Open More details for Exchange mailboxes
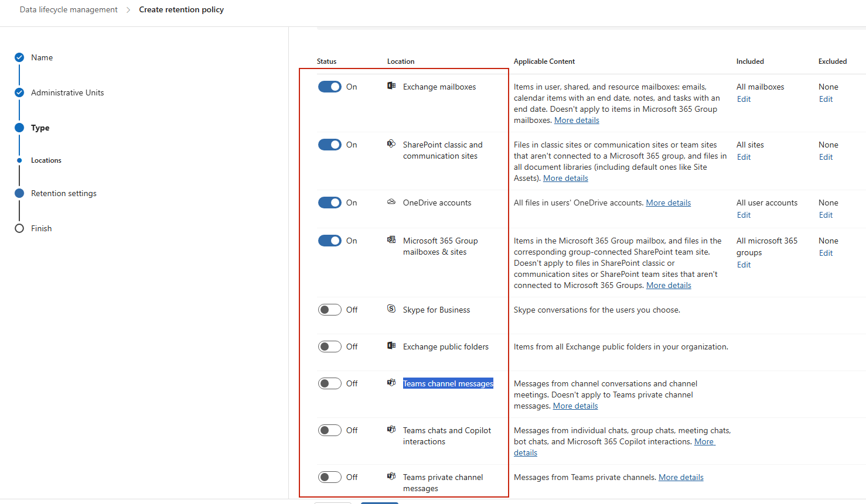 point(576,119)
